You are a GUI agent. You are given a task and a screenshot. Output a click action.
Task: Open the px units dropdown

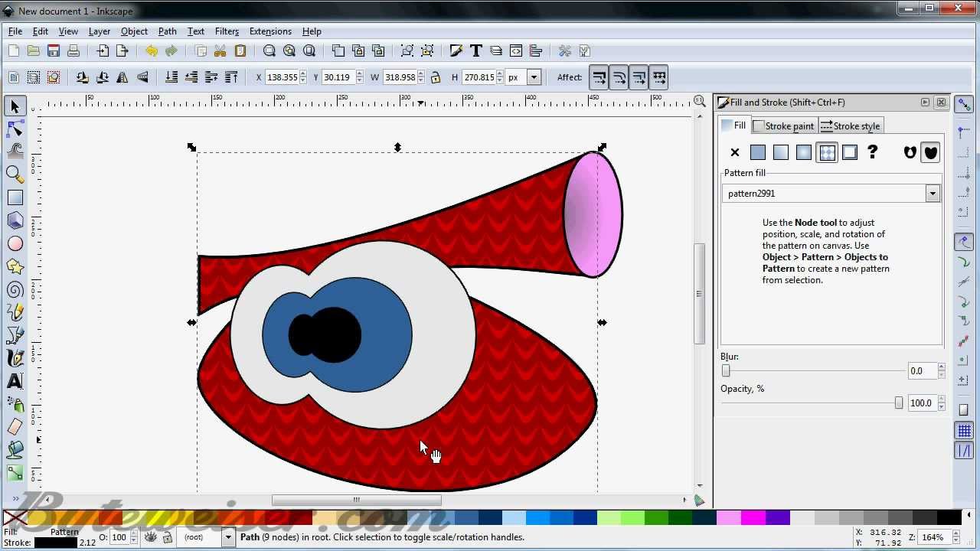(534, 77)
